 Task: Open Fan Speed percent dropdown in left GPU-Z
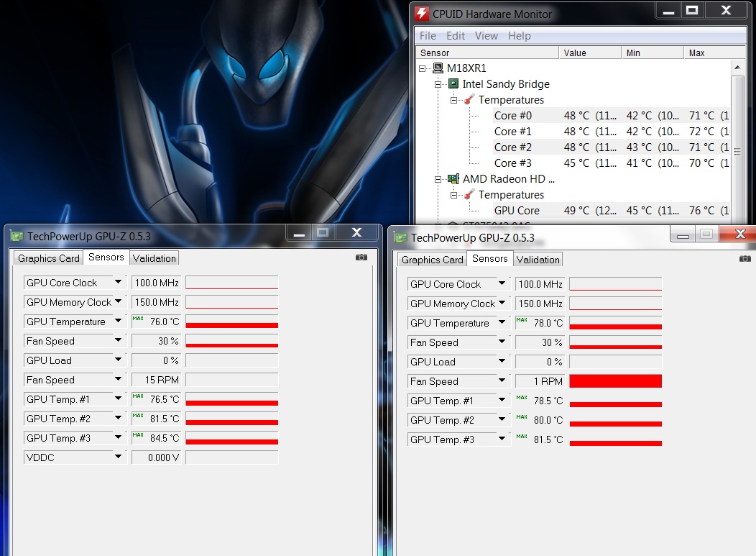(x=118, y=340)
